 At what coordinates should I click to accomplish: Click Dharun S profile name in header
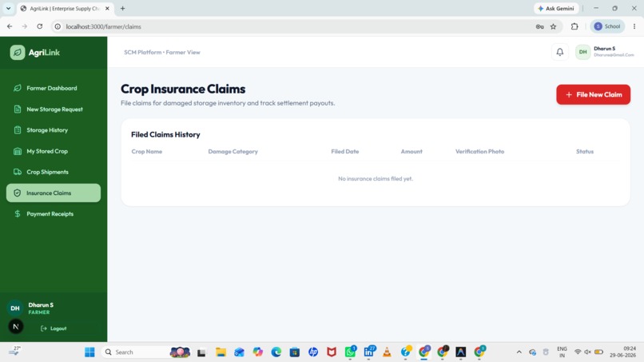pos(604,49)
